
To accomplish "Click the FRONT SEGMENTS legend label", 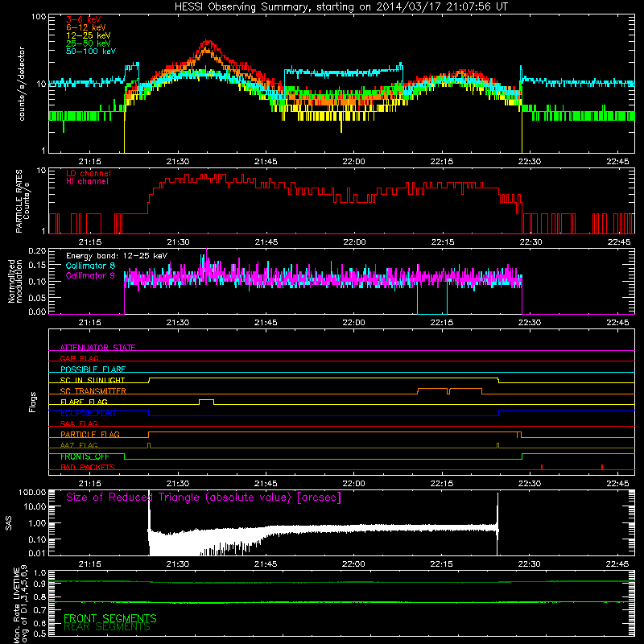I will tap(110, 618).
